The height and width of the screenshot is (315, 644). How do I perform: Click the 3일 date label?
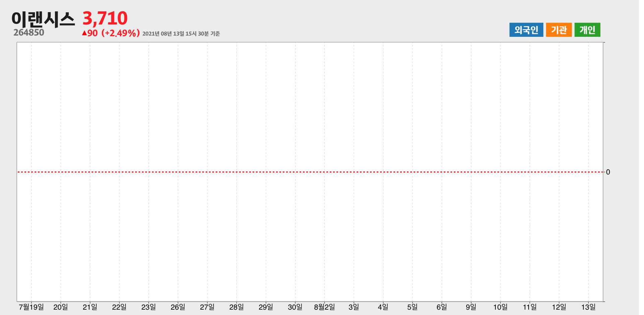pos(354,307)
